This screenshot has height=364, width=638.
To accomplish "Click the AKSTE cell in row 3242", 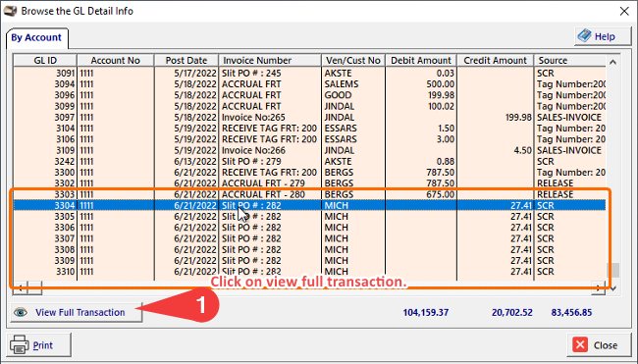I will (353, 161).
